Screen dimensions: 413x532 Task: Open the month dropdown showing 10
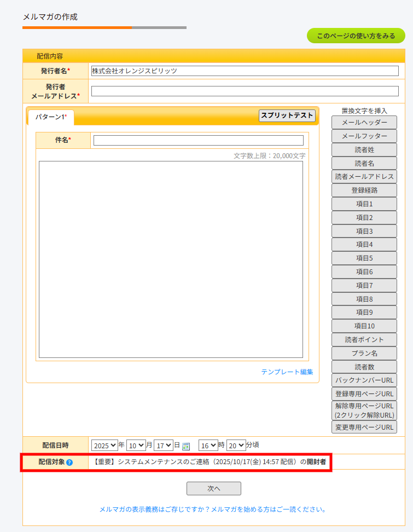click(x=135, y=446)
